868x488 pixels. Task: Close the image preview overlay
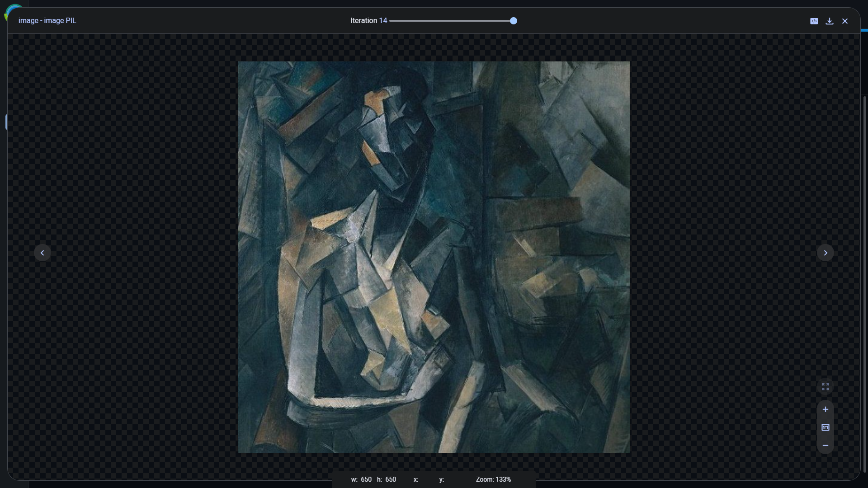click(844, 21)
